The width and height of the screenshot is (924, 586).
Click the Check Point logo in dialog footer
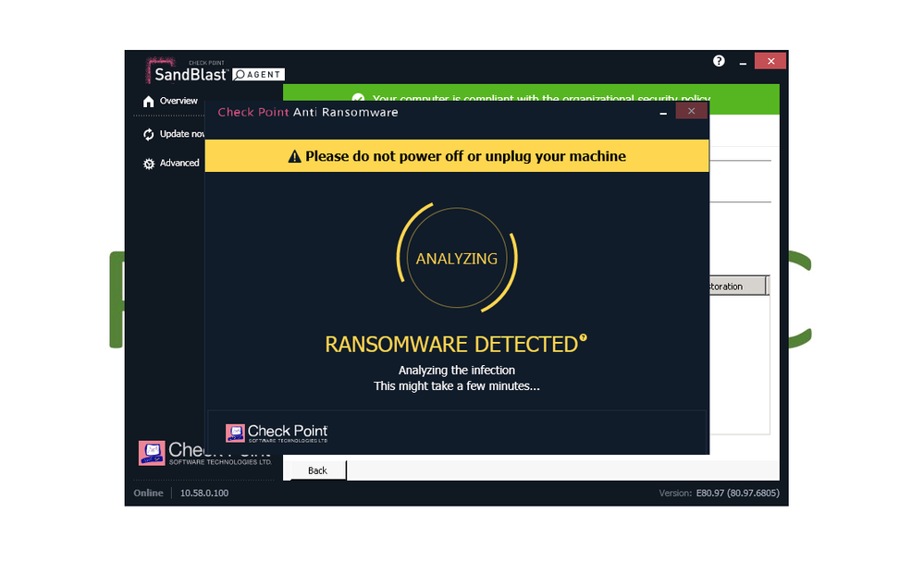point(277,433)
